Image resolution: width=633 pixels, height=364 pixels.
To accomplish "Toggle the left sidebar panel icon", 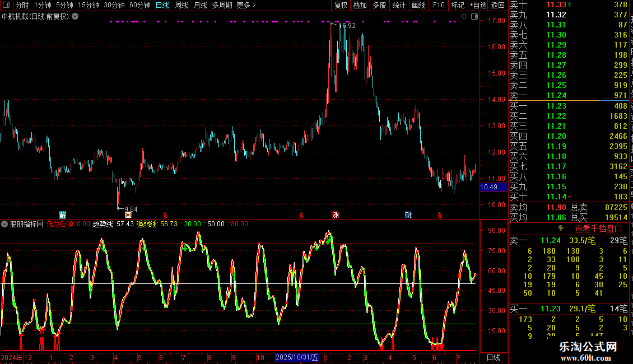I will tap(6, 5).
